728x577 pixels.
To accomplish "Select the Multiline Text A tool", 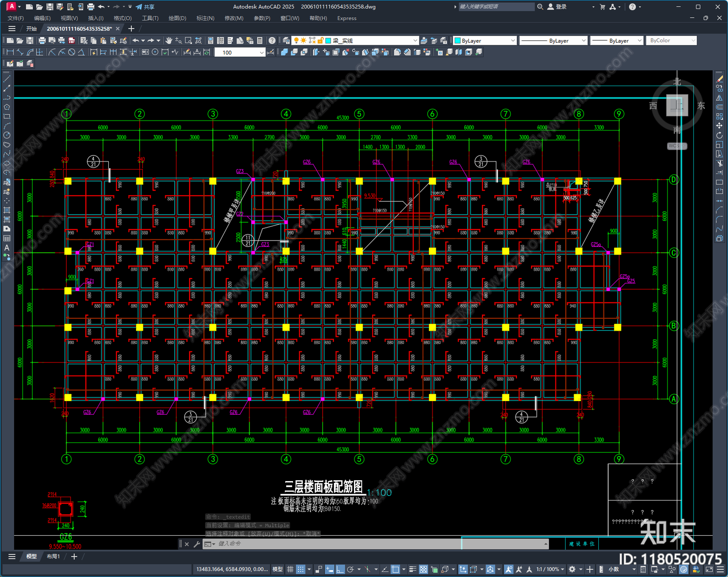I will point(7,248).
